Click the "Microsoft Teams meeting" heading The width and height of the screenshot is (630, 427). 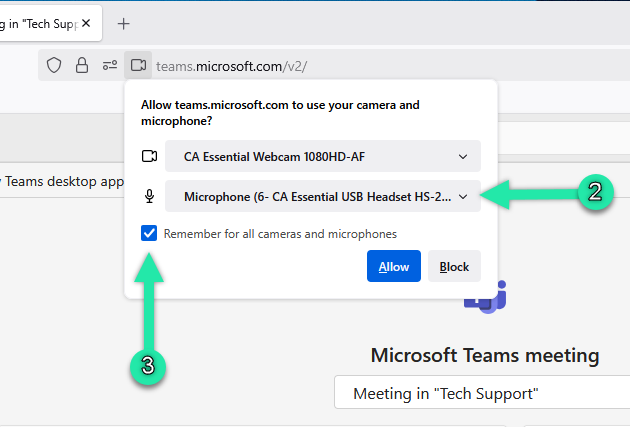pyautogui.click(x=485, y=355)
